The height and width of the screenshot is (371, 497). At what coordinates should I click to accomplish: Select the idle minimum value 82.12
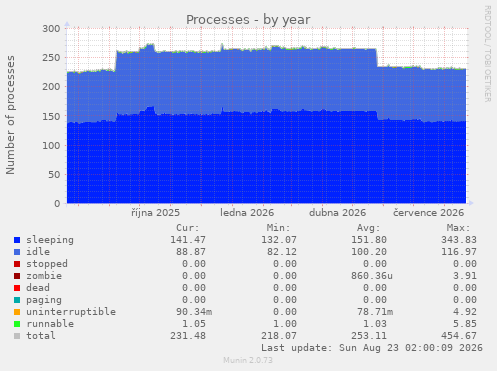tap(282, 252)
